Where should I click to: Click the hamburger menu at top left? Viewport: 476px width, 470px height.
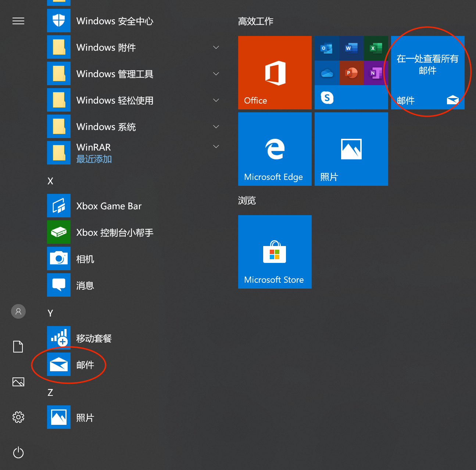tap(18, 21)
